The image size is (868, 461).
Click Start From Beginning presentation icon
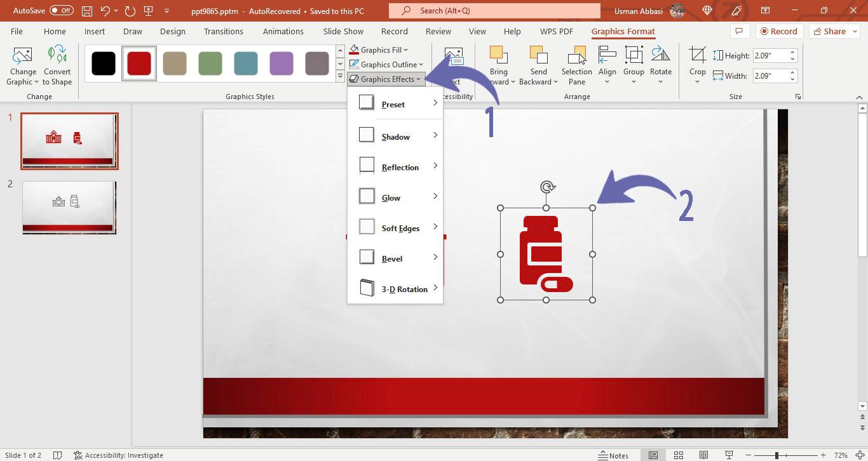point(149,11)
